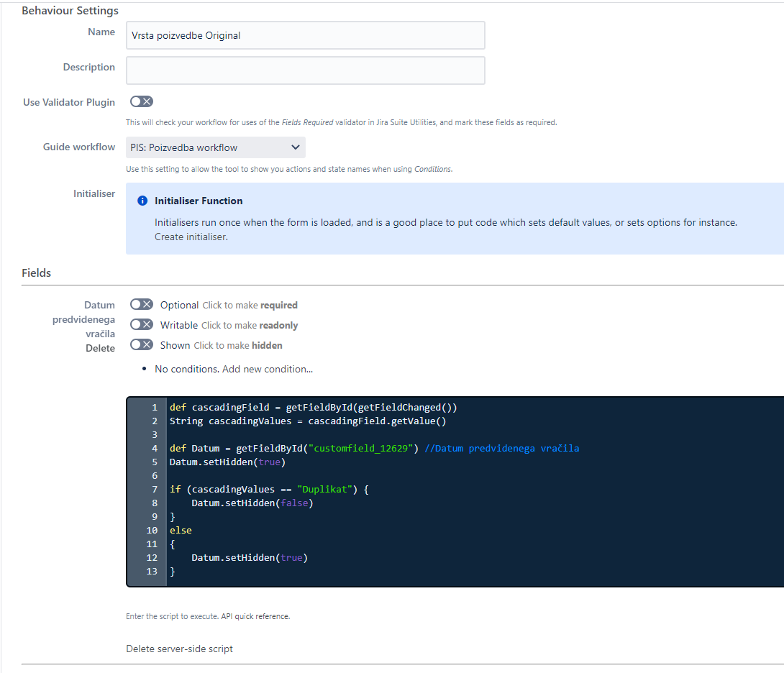
Task: Toggle Optional to make field required
Action: point(142,304)
